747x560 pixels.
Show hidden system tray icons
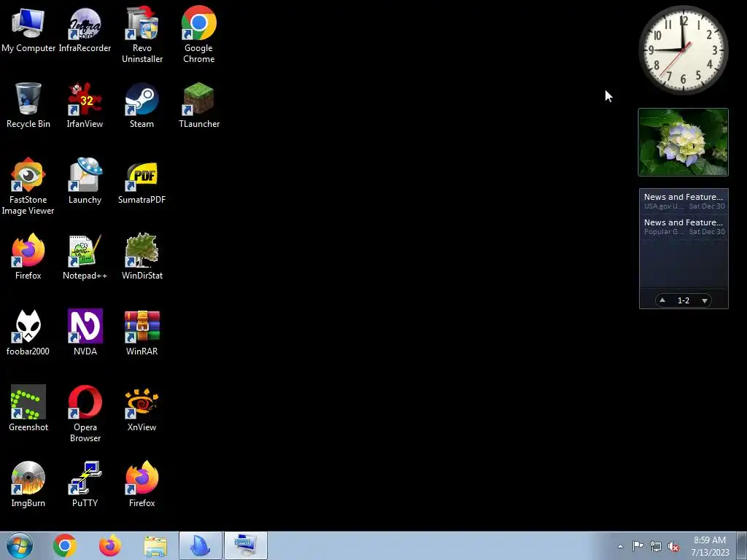coord(620,546)
